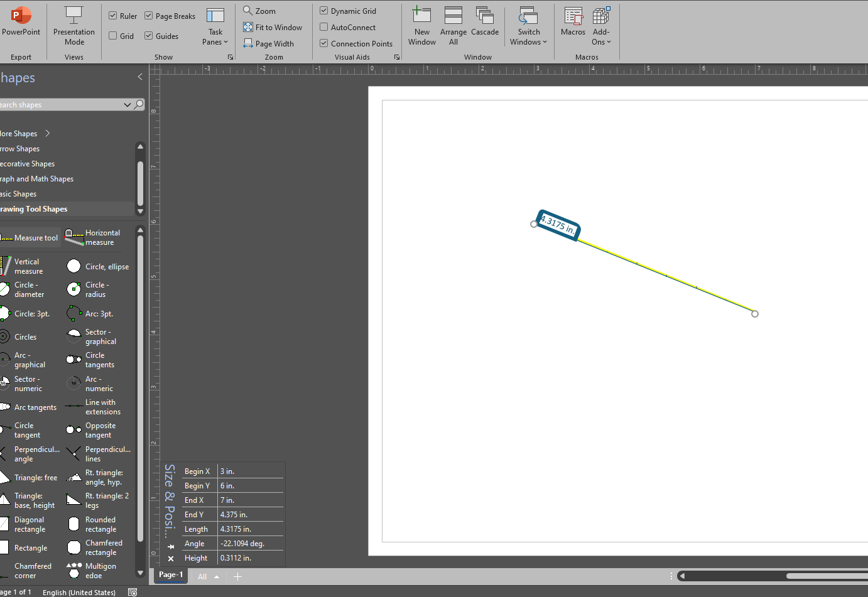This screenshot has width=868, height=597.
Task: Switch to the Page-1 tab
Action: tap(171, 575)
